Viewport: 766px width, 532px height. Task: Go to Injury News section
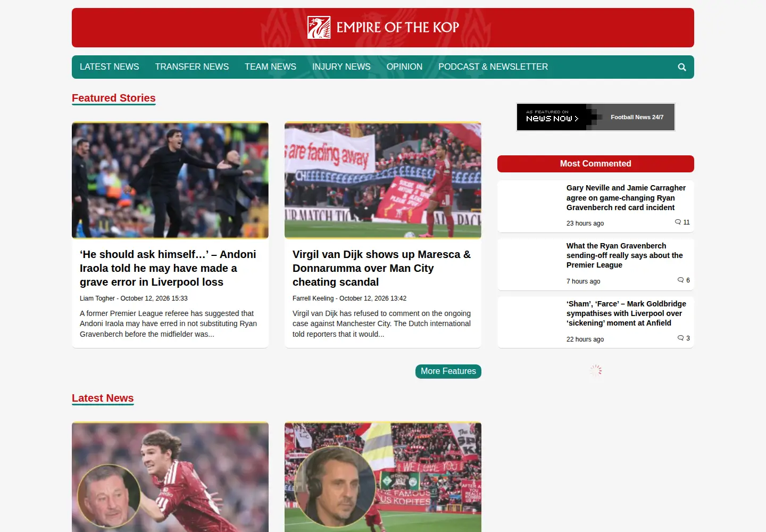coord(342,67)
